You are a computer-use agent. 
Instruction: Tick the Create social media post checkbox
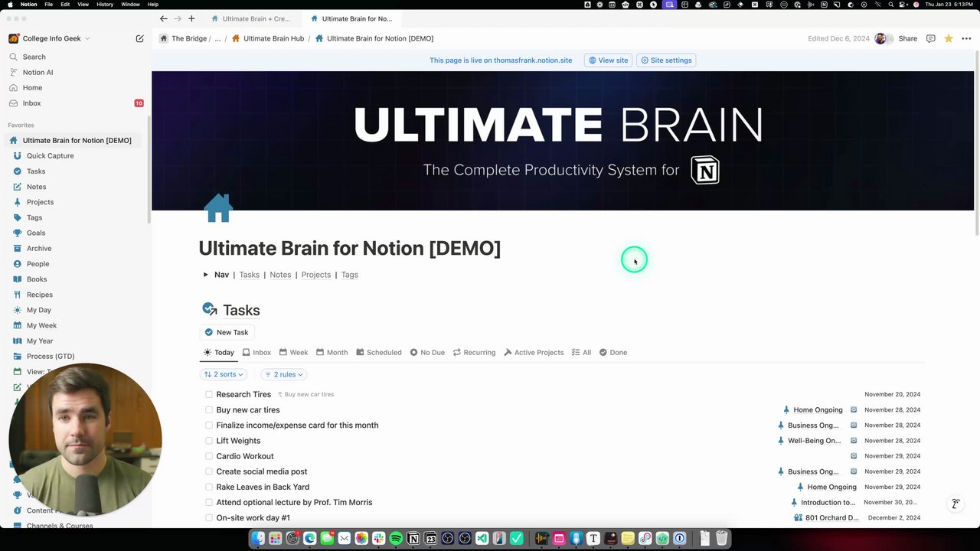click(x=208, y=471)
